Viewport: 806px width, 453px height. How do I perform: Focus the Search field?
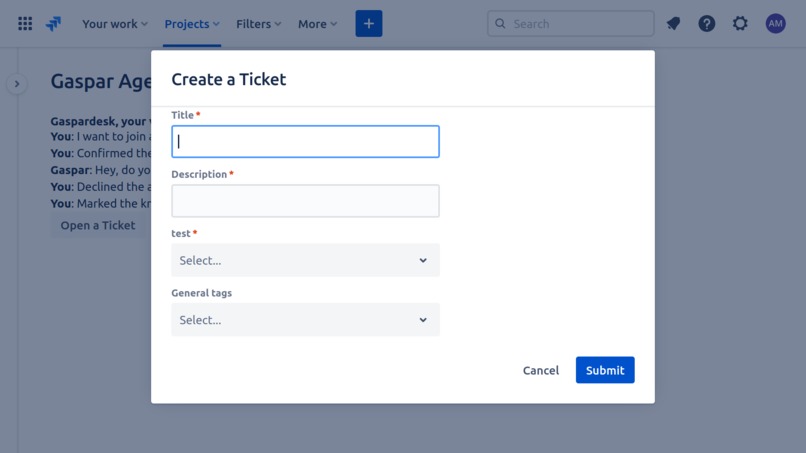click(x=571, y=24)
